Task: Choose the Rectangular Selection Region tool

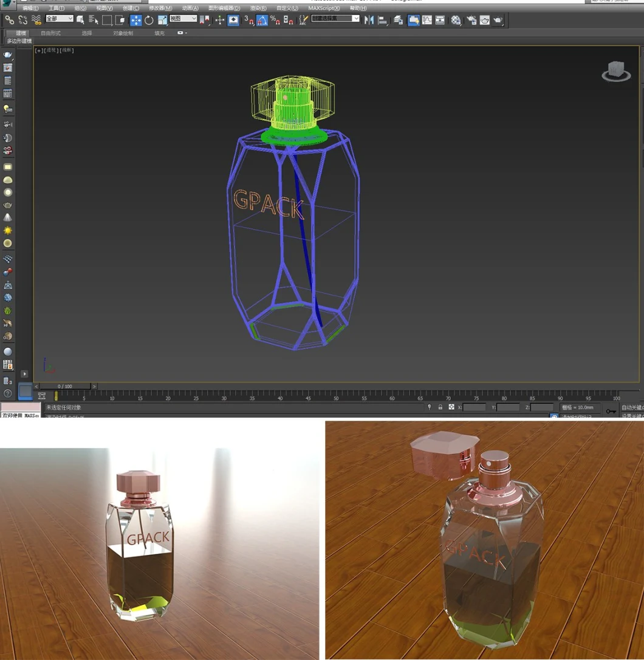Action: 107,20
